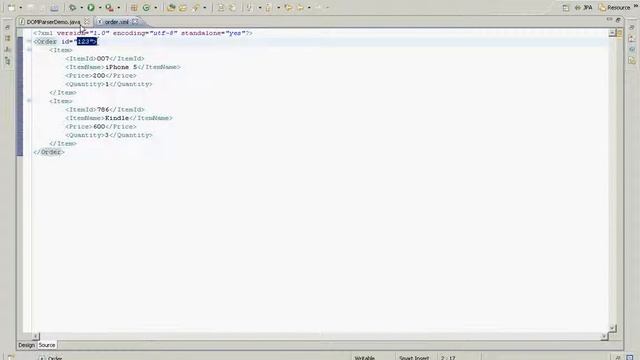Screen dimensions: 640x360
Task: Open the Run configurations dropdown arrow
Action: tap(100, 8)
